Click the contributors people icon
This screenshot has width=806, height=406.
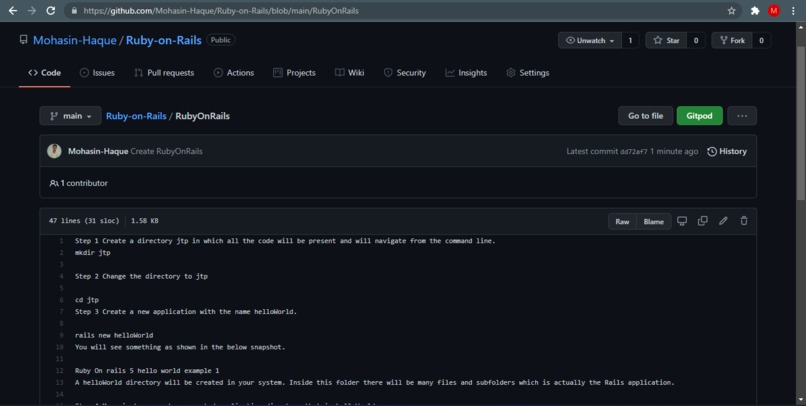coord(53,183)
